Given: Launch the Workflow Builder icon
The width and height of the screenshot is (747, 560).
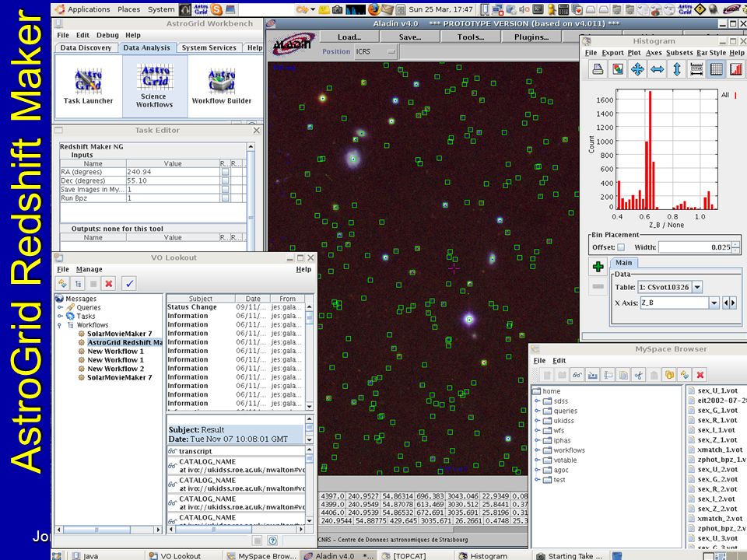Looking at the screenshot, I should pyautogui.click(x=222, y=86).
